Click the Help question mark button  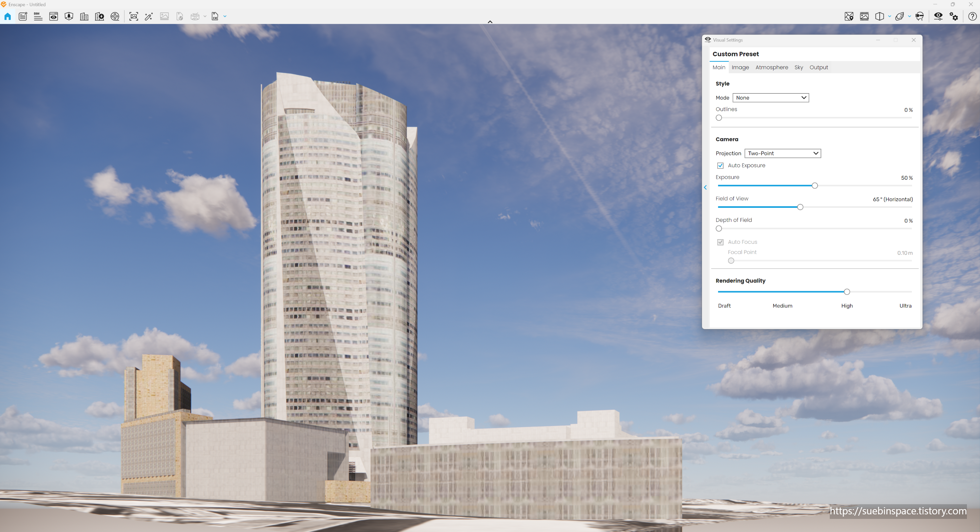coord(972,16)
